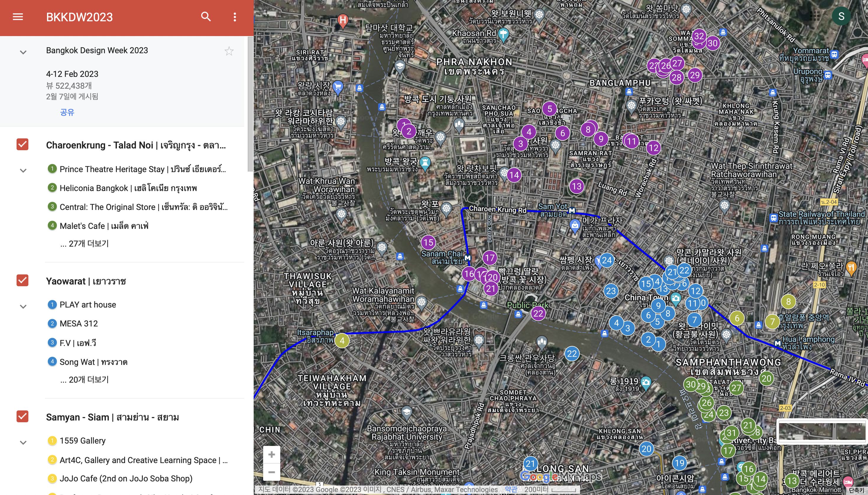This screenshot has width=868, height=495.
Task: Click Hua Lamphong MRT station icon
Action: pyautogui.click(x=777, y=343)
